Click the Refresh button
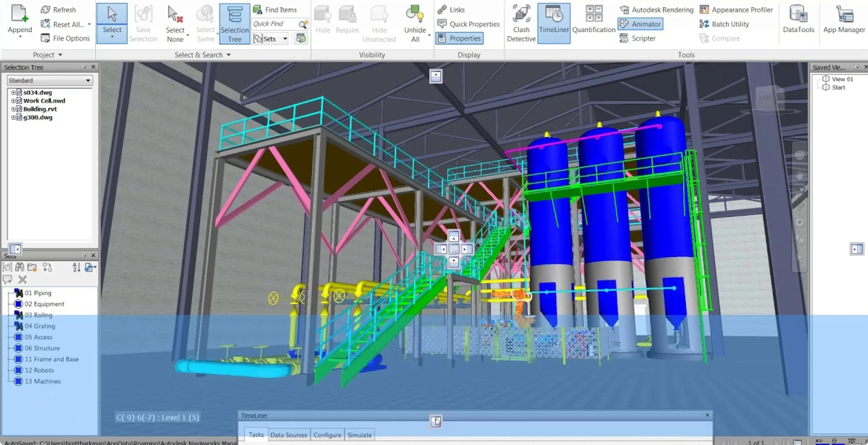This screenshot has height=445, width=868. click(58, 10)
